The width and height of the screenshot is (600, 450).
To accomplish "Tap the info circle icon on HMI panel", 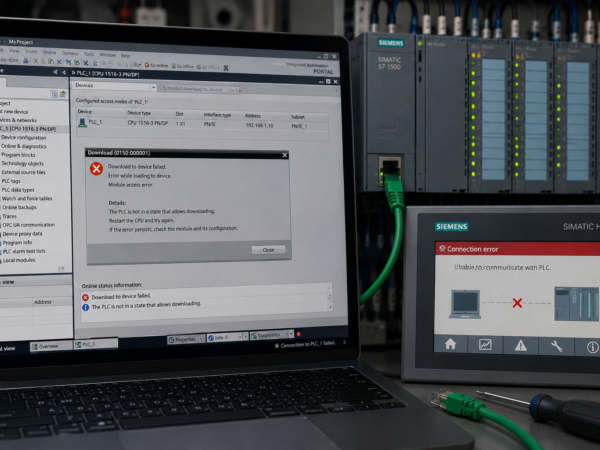I will [x=592, y=347].
